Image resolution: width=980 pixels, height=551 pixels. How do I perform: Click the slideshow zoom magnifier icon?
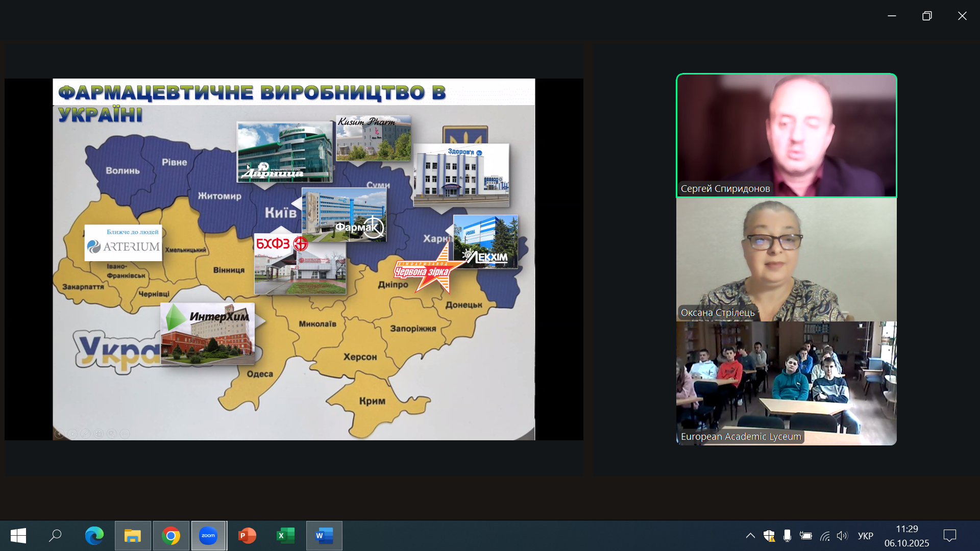(112, 434)
